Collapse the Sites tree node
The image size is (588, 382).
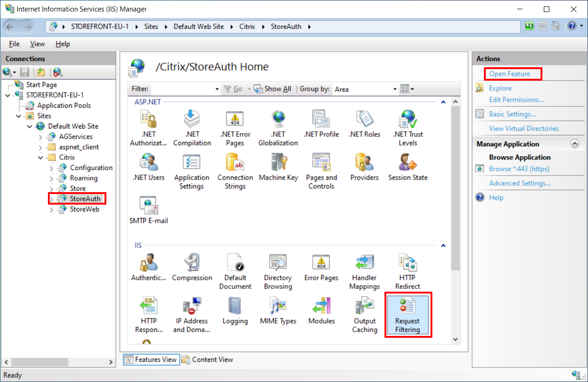coord(18,116)
